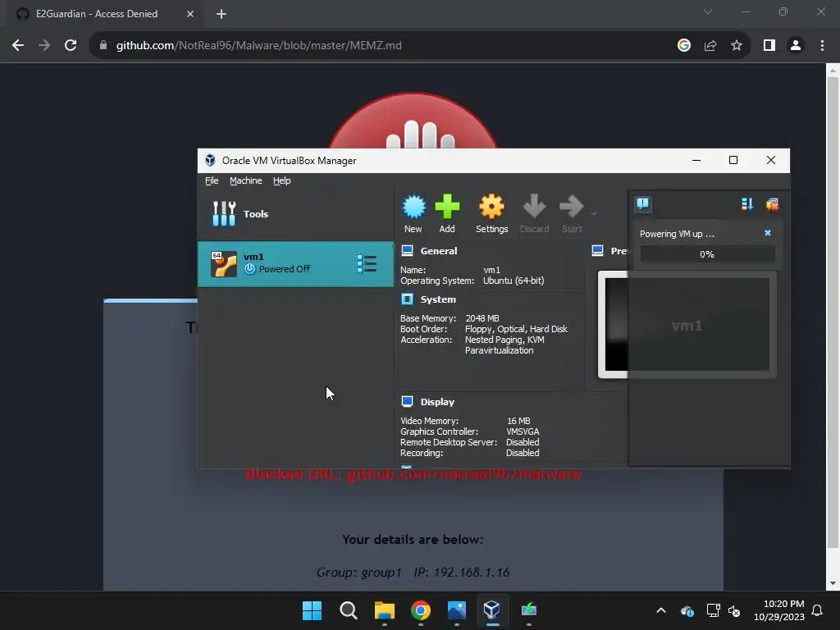Click the Video Memory 16 MB value
The image size is (840, 630).
(518, 421)
